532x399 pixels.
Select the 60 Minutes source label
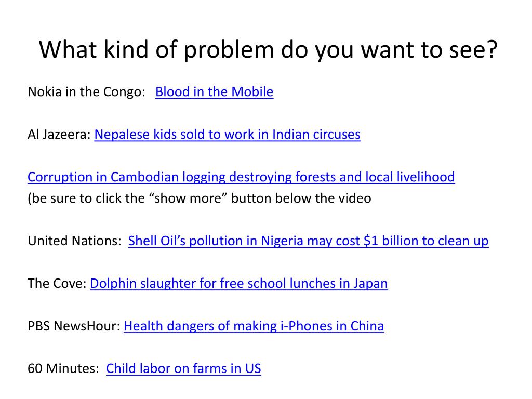tap(63, 368)
